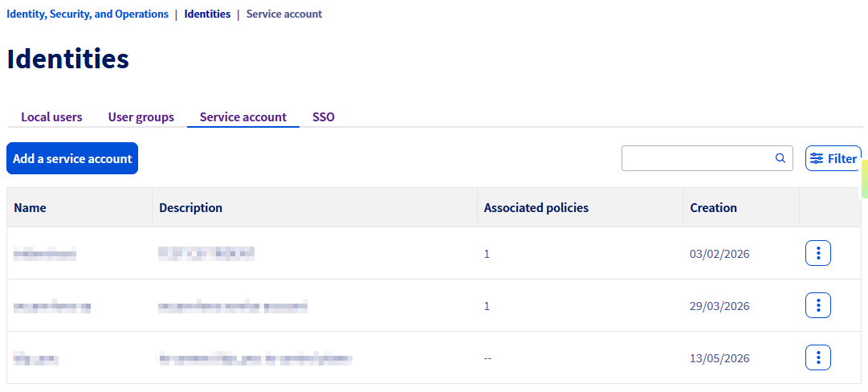Open the Identities breadcrumb link
The height and width of the screenshot is (392, 868).
(x=207, y=14)
